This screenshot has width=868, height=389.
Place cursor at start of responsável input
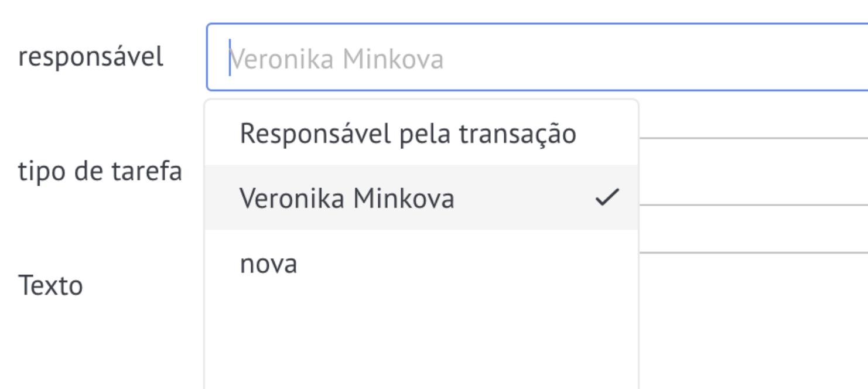click(230, 57)
